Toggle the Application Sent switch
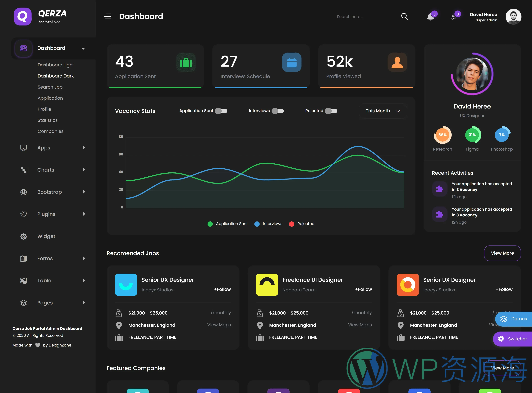This screenshot has width=532, height=393. (221, 111)
